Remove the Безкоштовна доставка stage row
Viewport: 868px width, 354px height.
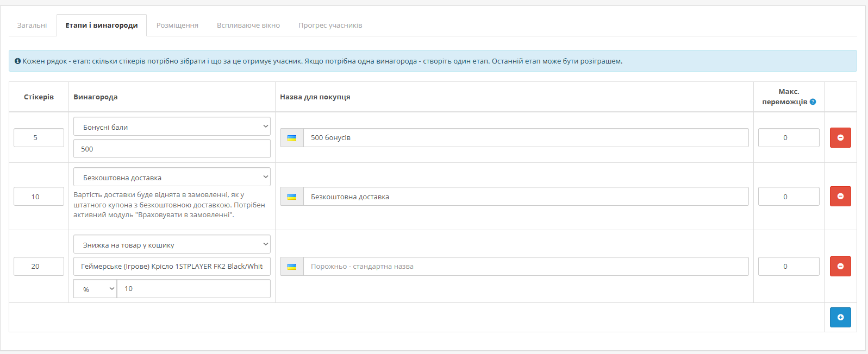click(x=840, y=196)
